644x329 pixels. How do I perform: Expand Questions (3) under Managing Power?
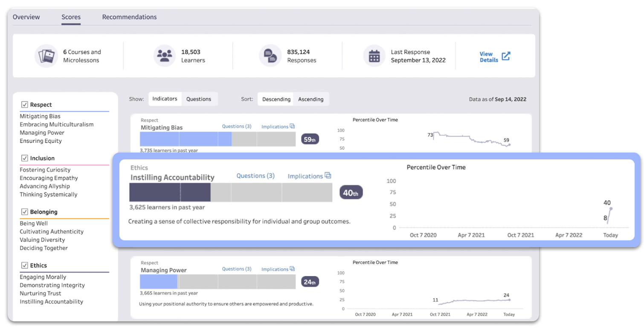pyautogui.click(x=237, y=269)
